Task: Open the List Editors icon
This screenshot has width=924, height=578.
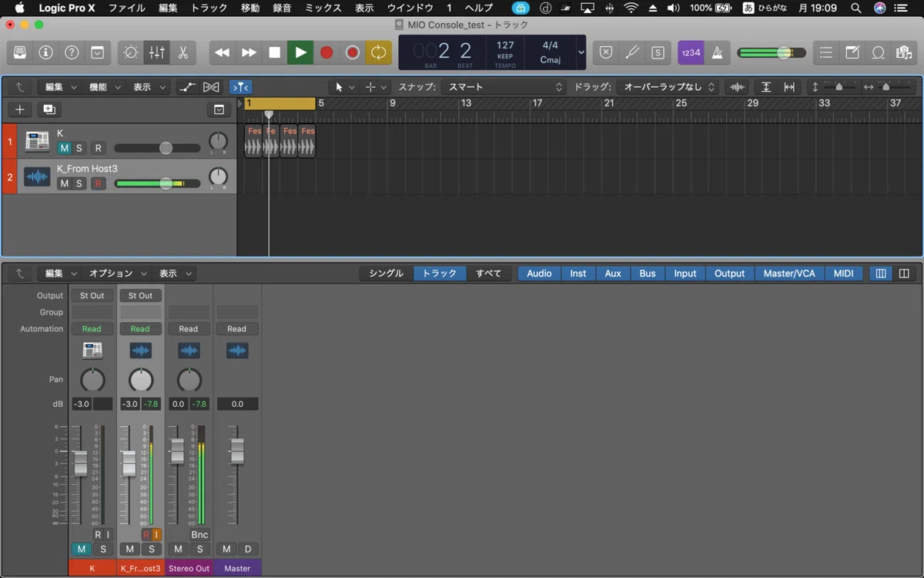Action: coord(826,52)
